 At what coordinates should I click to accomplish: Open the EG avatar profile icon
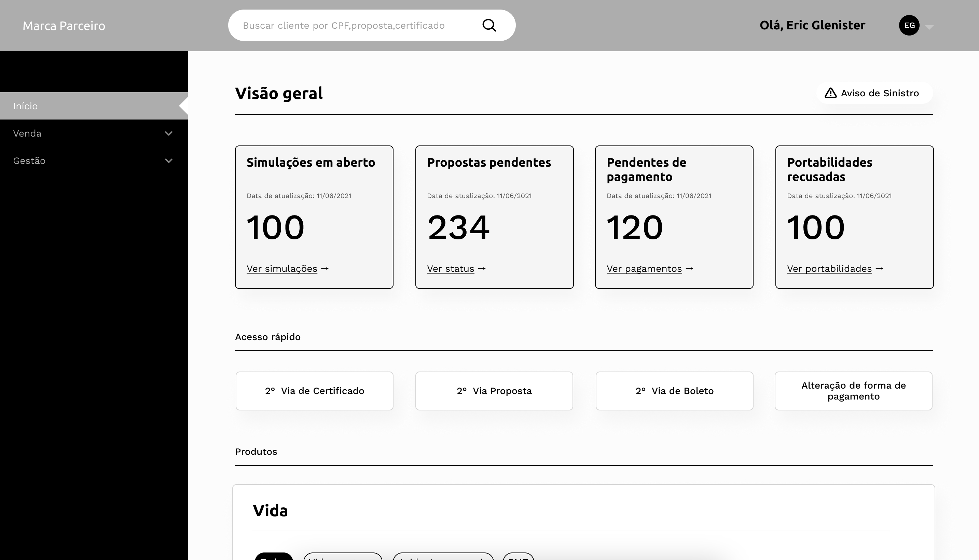point(909,25)
